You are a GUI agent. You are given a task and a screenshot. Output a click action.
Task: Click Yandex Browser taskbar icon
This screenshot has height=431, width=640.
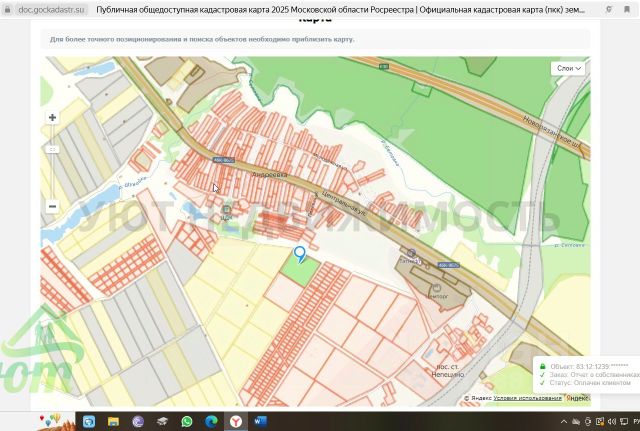coord(236,421)
